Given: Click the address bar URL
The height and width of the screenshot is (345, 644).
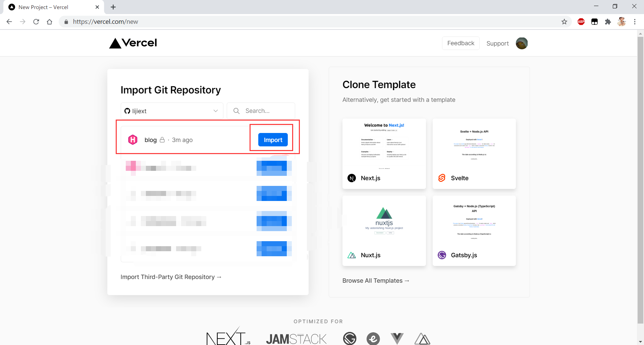Looking at the screenshot, I should [x=106, y=22].
